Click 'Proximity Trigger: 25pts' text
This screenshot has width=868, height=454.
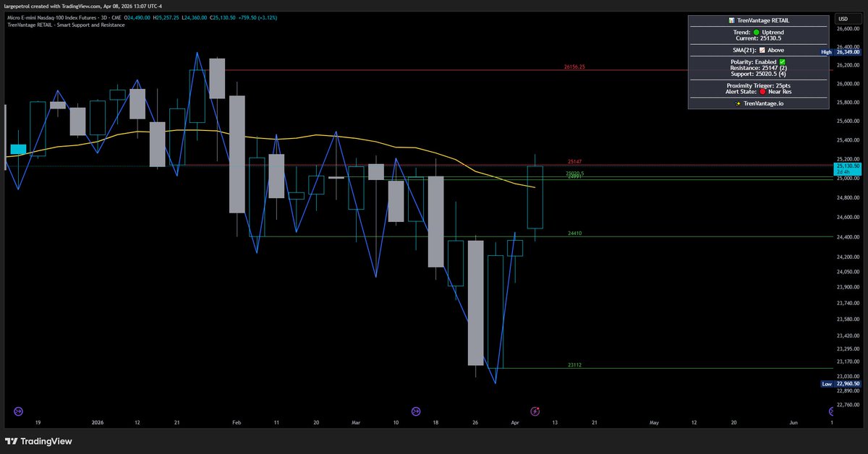757,86
